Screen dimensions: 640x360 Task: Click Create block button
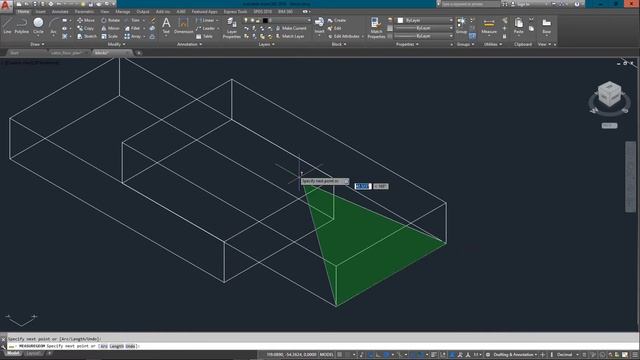[x=337, y=20]
